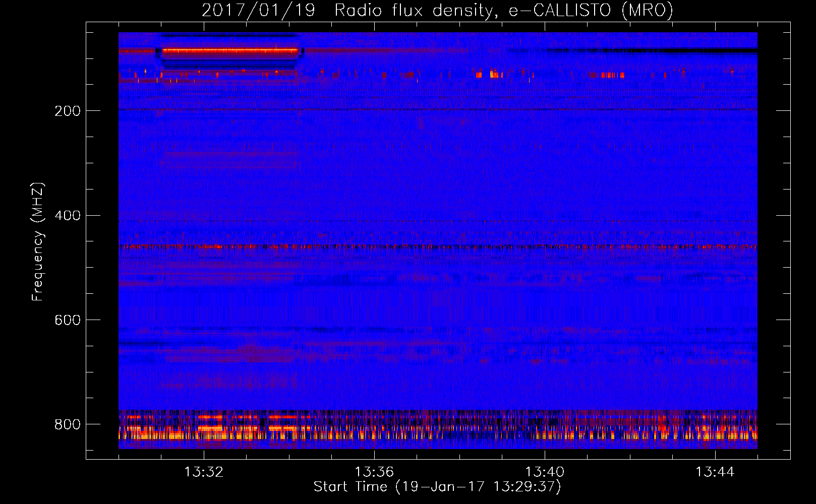Click the bright red-orange burst band near the top
The height and width of the screenshot is (504, 816).
[x=230, y=50]
